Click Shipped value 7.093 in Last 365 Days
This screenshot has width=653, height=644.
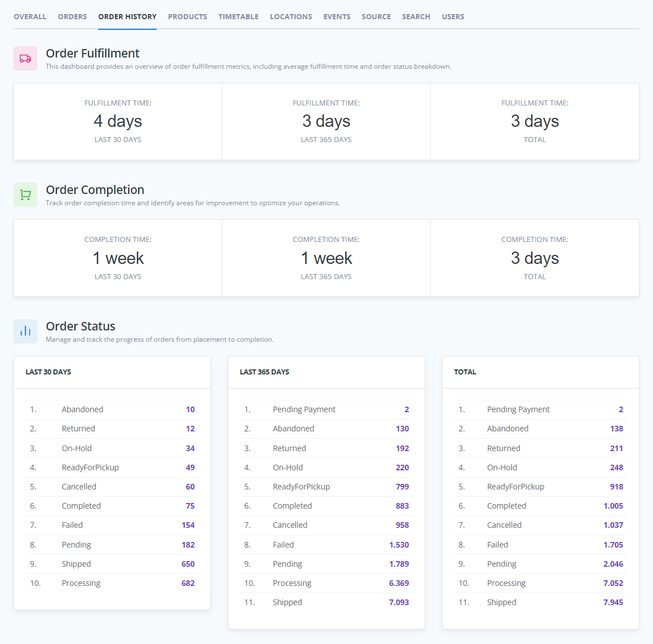(399, 602)
